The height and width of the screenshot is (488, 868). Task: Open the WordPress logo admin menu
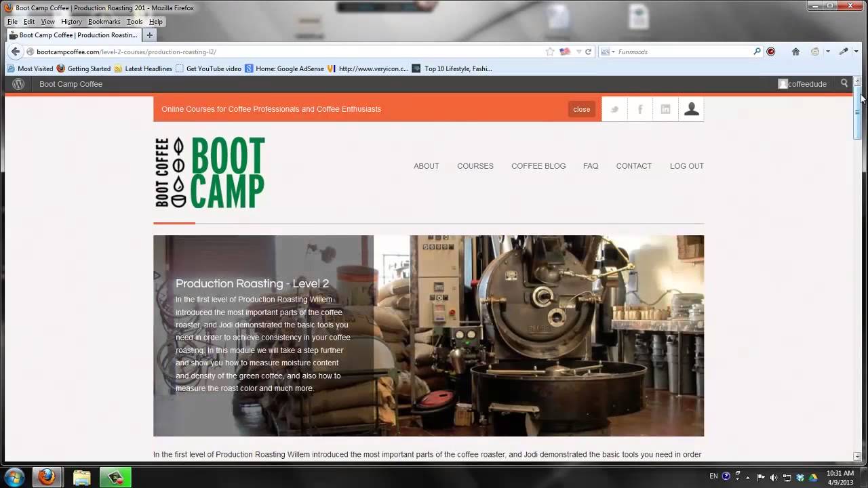(x=18, y=84)
